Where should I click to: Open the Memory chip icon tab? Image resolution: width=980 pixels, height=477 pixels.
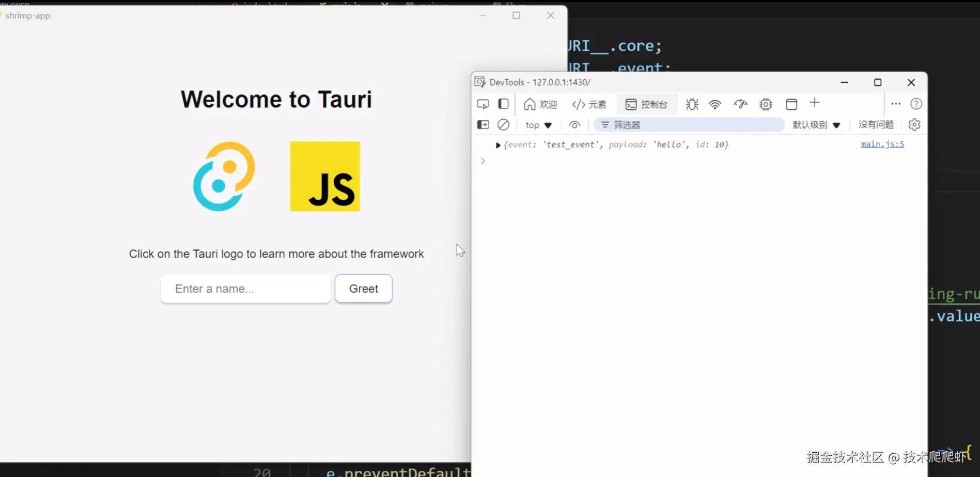click(x=766, y=104)
